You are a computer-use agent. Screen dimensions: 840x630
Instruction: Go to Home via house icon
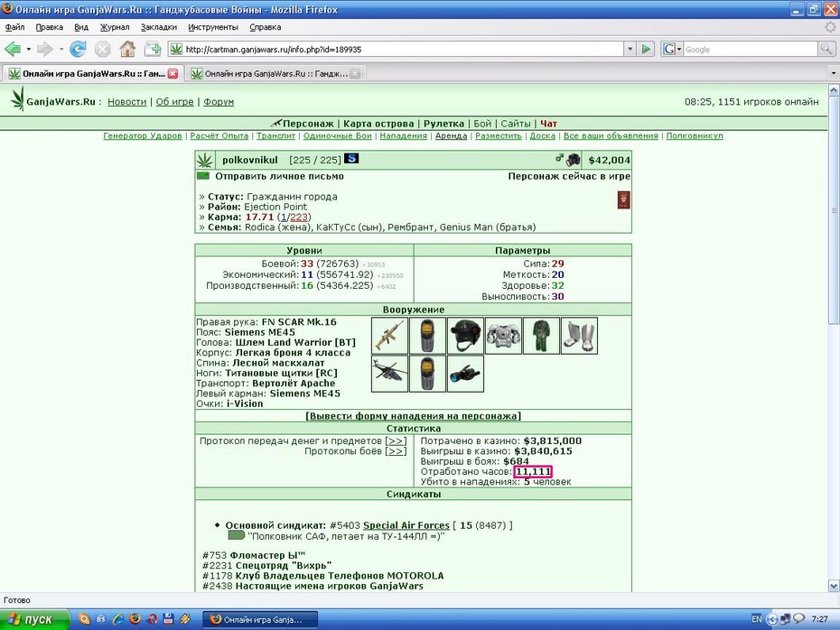point(127,50)
